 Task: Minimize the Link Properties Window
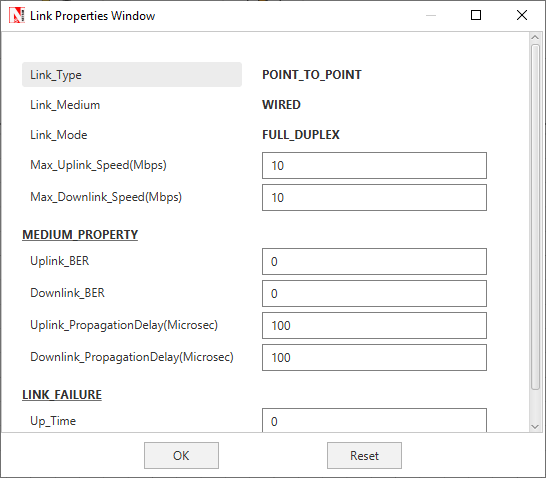point(431,15)
